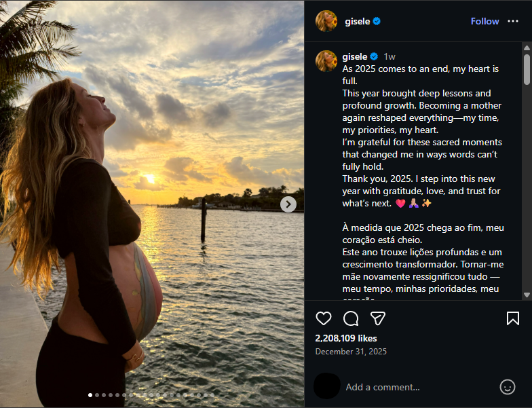
Task: Click the caption scrollbar down arrow
Action: 527,295
